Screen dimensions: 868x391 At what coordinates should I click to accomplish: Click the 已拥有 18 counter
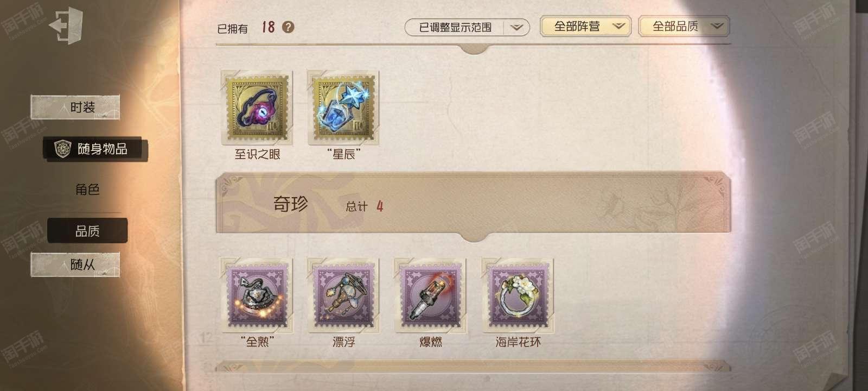[246, 27]
